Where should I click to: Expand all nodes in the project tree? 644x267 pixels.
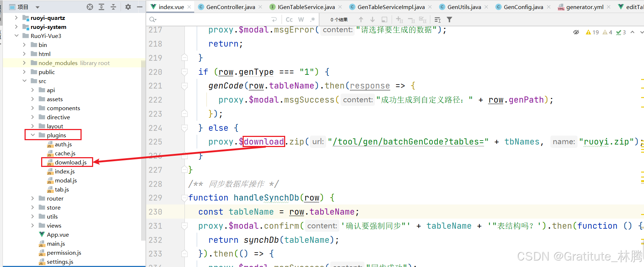101,7
